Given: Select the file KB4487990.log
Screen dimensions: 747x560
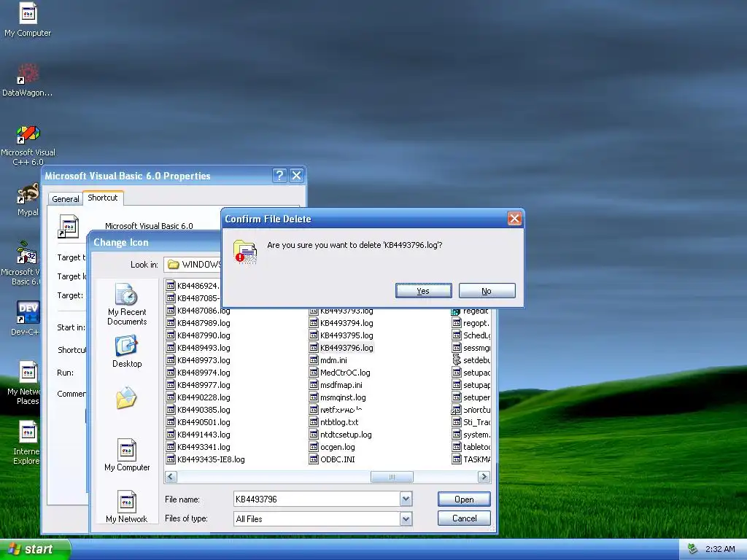Looking at the screenshot, I should tap(198, 335).
